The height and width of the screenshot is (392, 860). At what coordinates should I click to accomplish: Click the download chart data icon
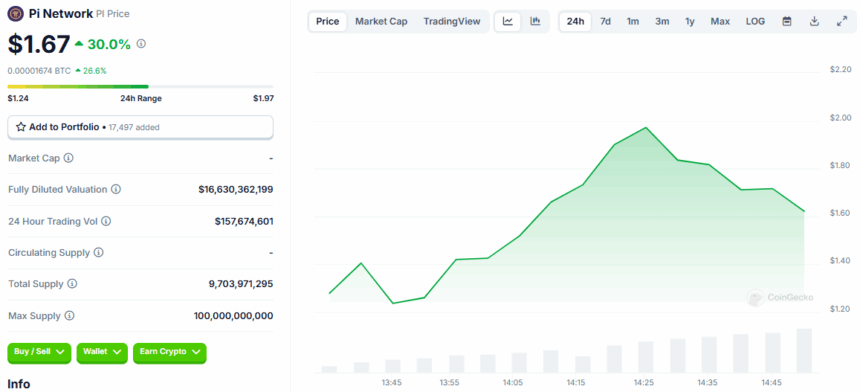[x=814, y=22]
